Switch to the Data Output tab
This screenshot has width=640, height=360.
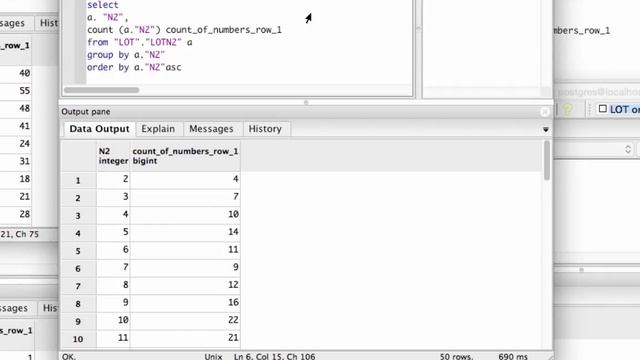point(99,129)
